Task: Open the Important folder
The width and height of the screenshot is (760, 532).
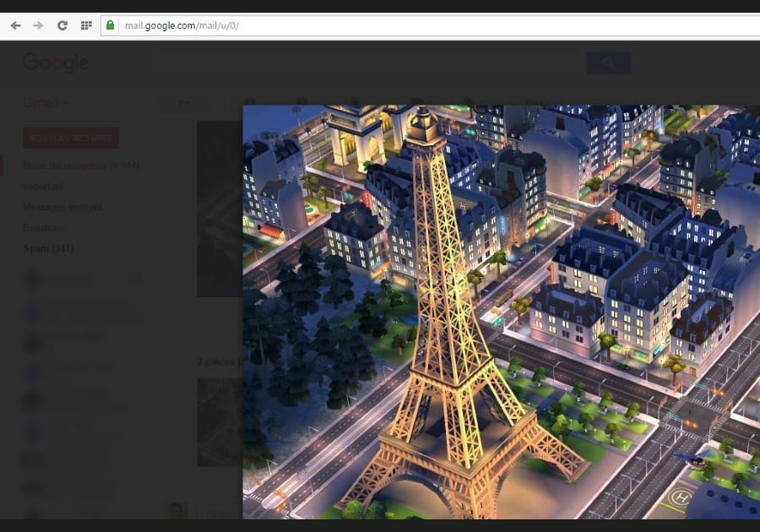Action: click(x=43, y=186)
